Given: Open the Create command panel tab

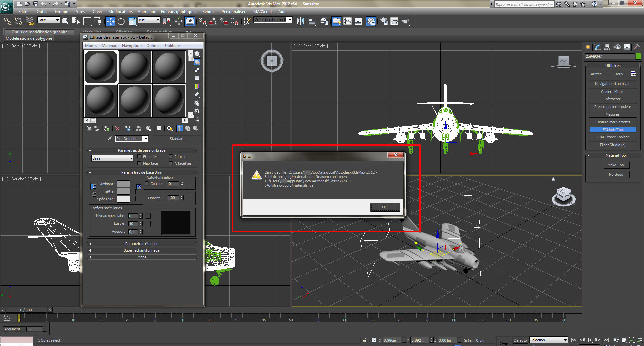Looking at the screenshot, I should coord(588,47).
